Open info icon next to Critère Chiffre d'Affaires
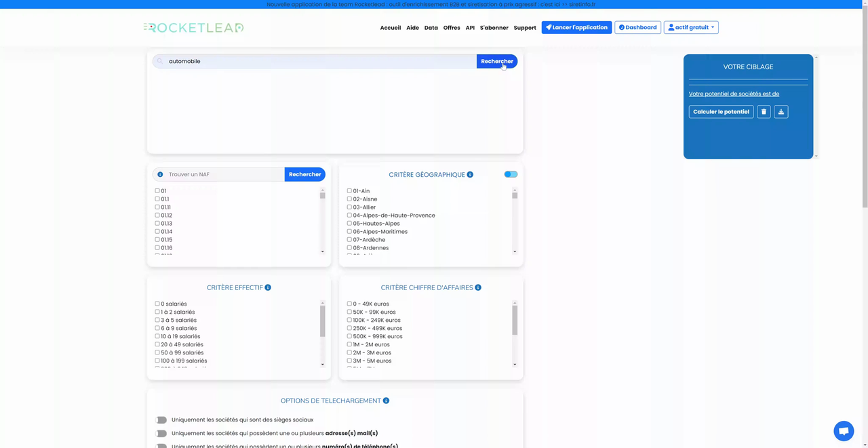 click(x=478, y=287)
